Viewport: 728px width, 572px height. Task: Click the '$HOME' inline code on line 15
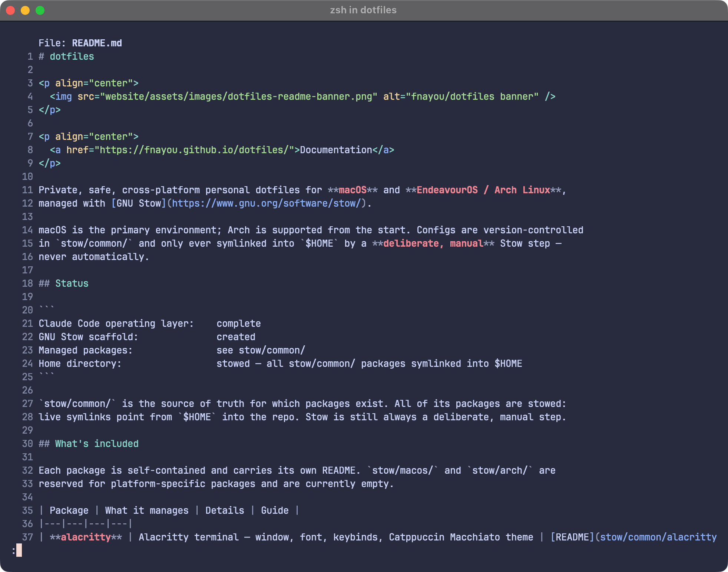point(319,243)
